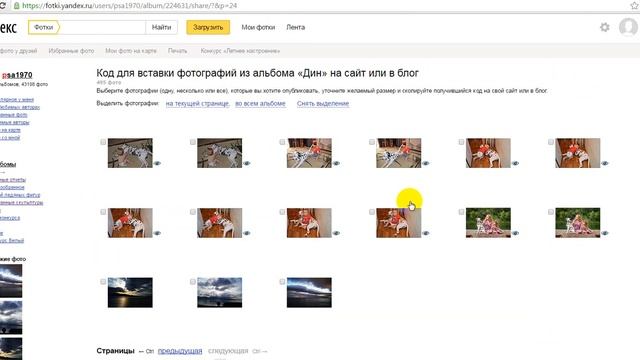
Task: Click the Фотки label in the search box
Action: pyautogui.click(x=43, y=27)
